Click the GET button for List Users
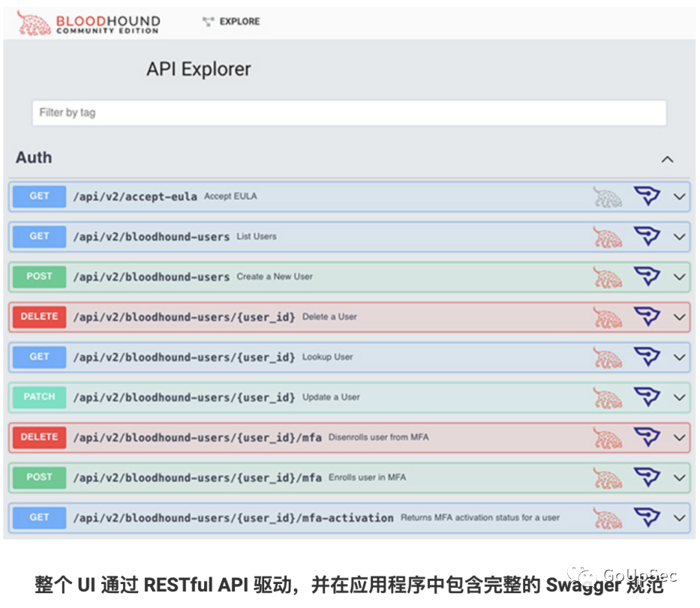 39,236
